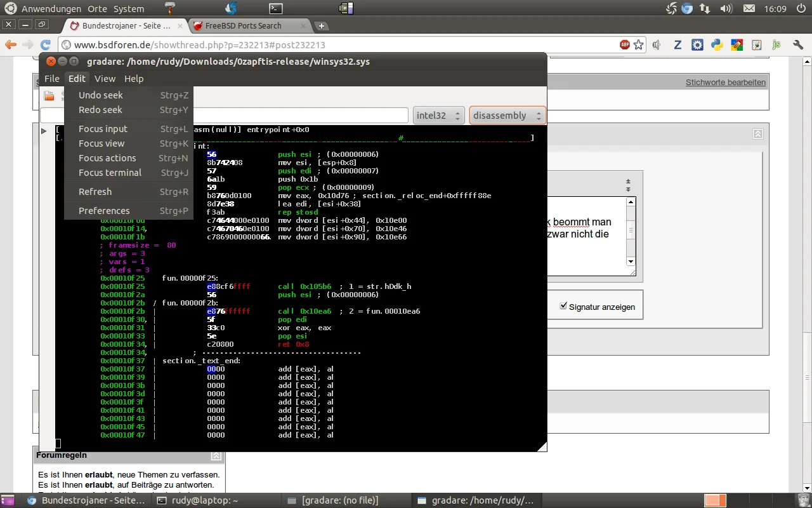Open the power session menu icon
812x508 pixels.
[801, 8]
